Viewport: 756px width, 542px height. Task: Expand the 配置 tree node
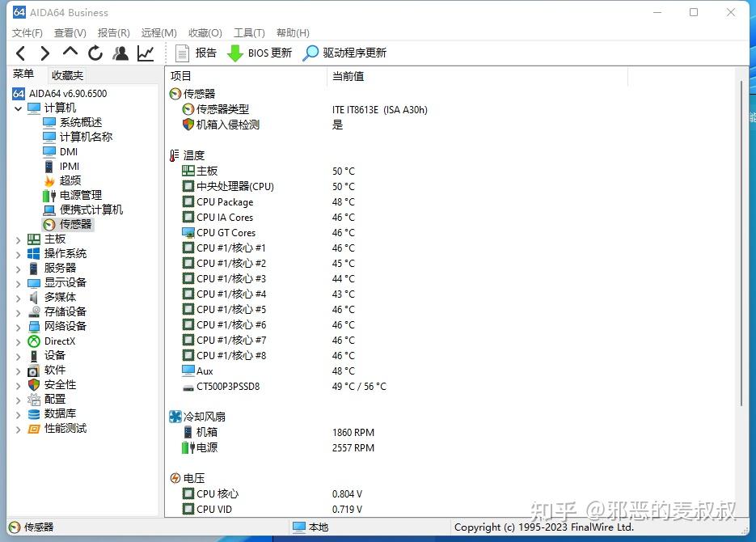coord(19,400)
